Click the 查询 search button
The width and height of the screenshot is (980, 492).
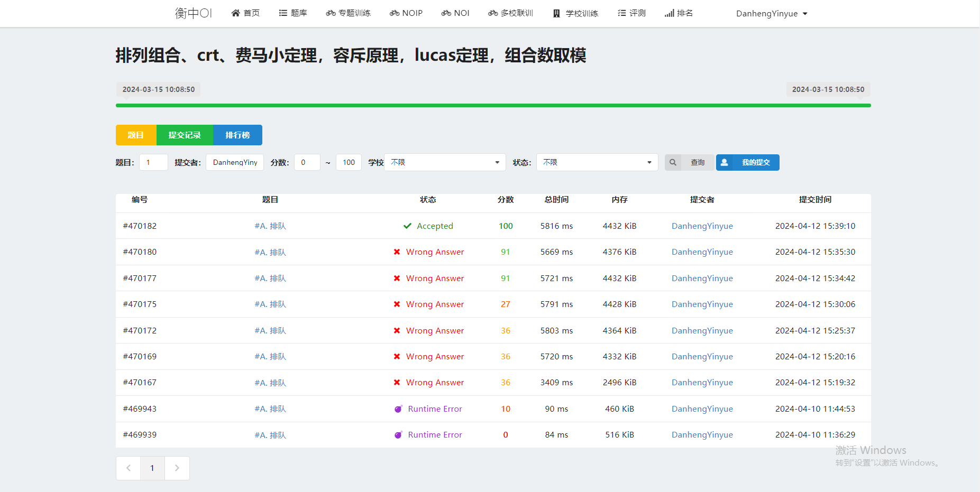[689, 162]
